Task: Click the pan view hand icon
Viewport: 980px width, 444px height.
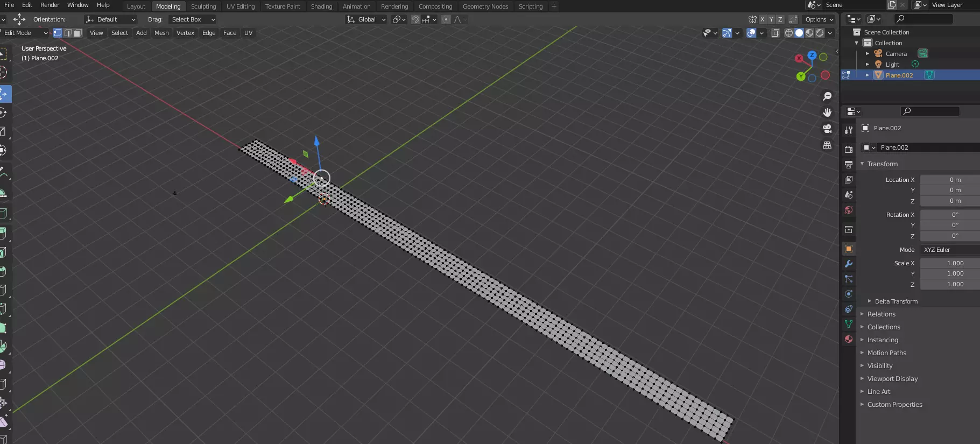Action: (827, 112)
